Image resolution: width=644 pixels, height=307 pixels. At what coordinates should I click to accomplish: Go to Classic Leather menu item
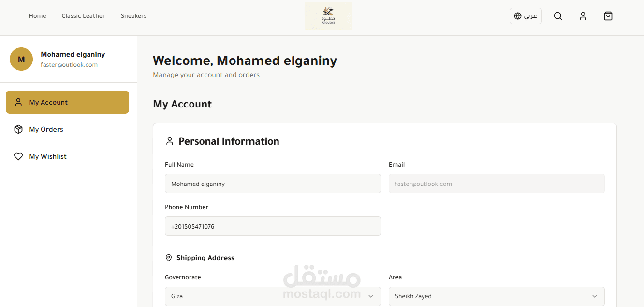(x=83, y=16)
